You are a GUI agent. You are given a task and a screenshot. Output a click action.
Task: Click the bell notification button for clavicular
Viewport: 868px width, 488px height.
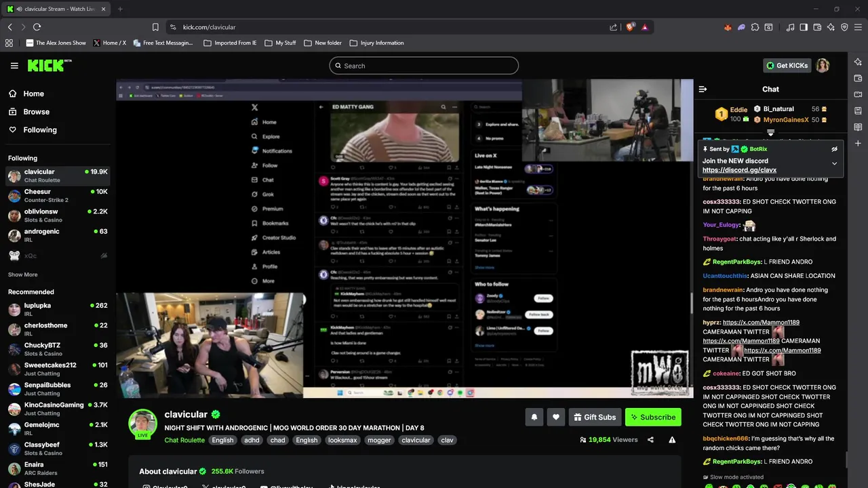[x=534, y=417]
